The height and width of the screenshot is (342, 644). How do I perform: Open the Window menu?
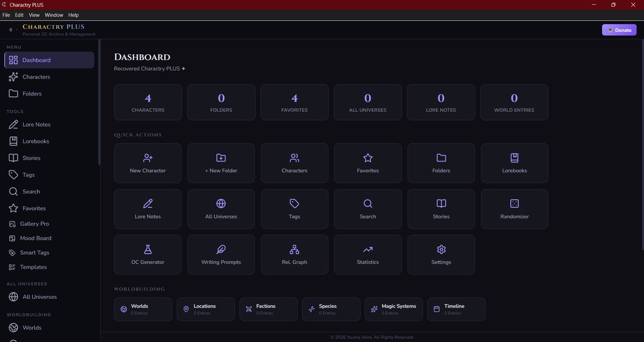54,15
